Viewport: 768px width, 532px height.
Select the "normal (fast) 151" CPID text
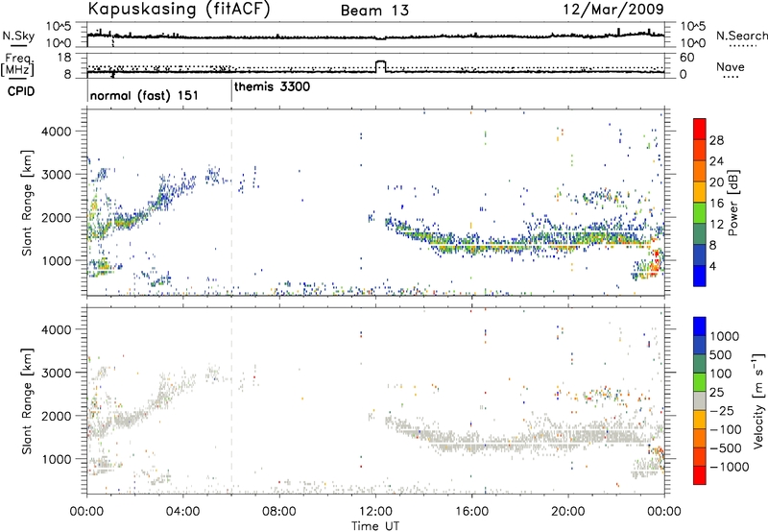pyautogui.click(x=144, y=95)
